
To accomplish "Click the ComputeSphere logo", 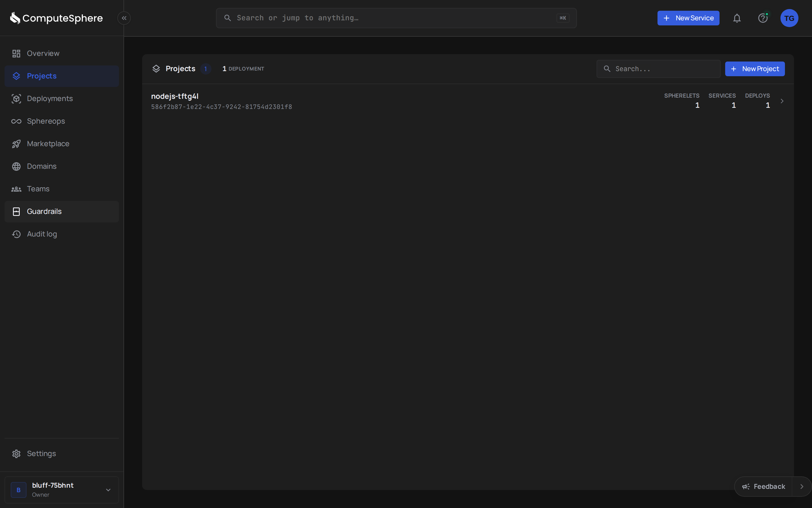I will pos(56,18).
